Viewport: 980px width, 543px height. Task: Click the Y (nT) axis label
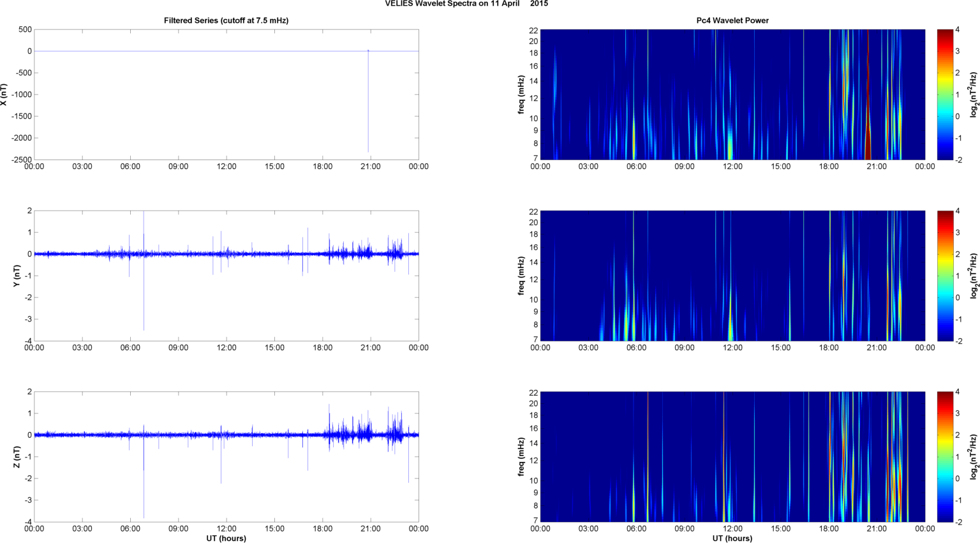click(17, 276)
